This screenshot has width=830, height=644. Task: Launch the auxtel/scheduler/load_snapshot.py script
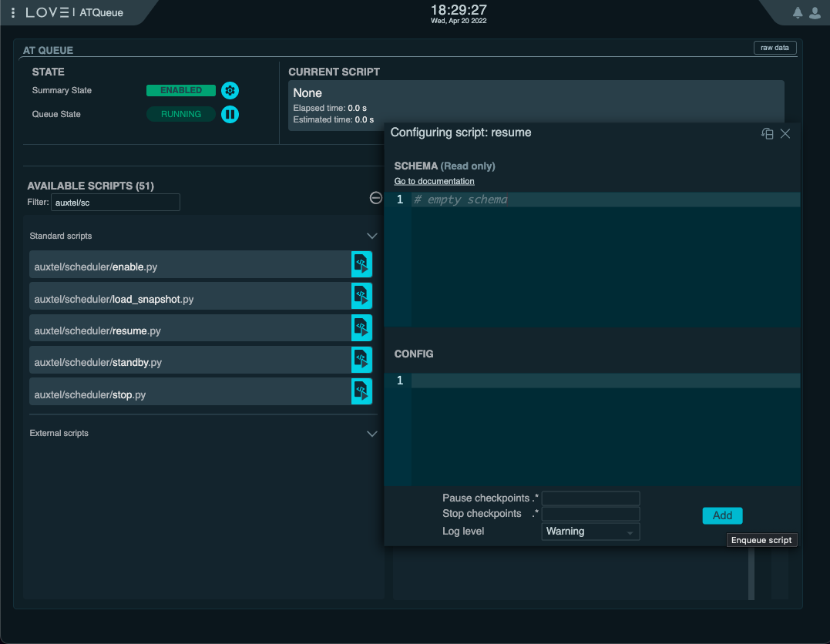pyautogui.click(x=361, y=296)
